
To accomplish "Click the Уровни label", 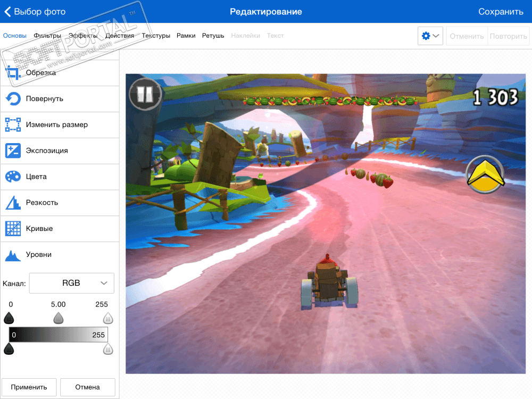I will pyautogui.click(x=39, y=254).
